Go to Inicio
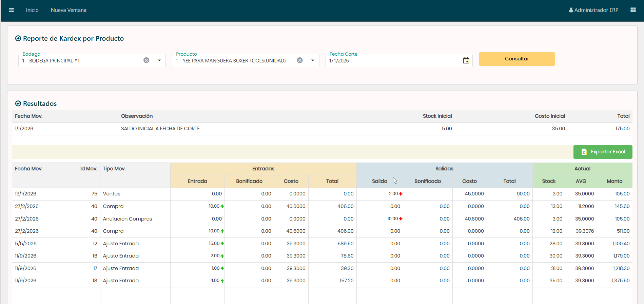The height and width of the screenshot is (304, 644). click(x=32, y=10)
